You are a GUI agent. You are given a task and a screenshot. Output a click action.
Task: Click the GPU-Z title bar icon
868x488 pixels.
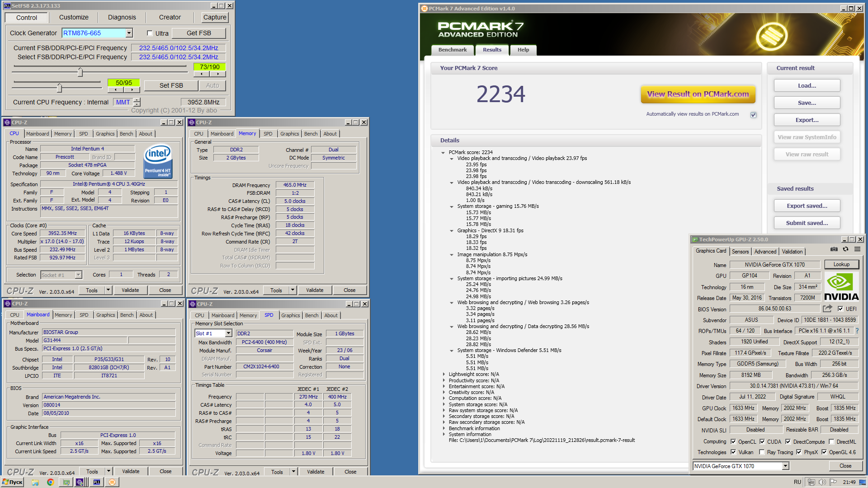tap(695, 239)
